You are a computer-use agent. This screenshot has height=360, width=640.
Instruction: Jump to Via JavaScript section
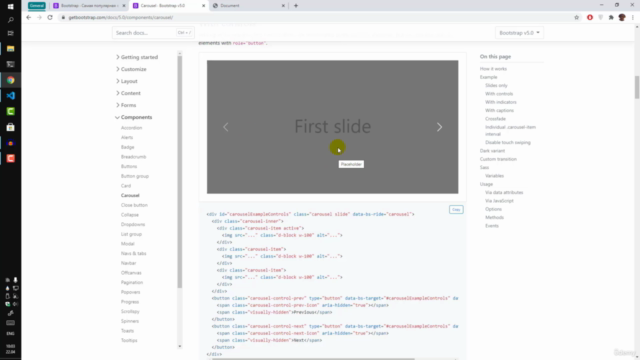(x=499, y=201)
